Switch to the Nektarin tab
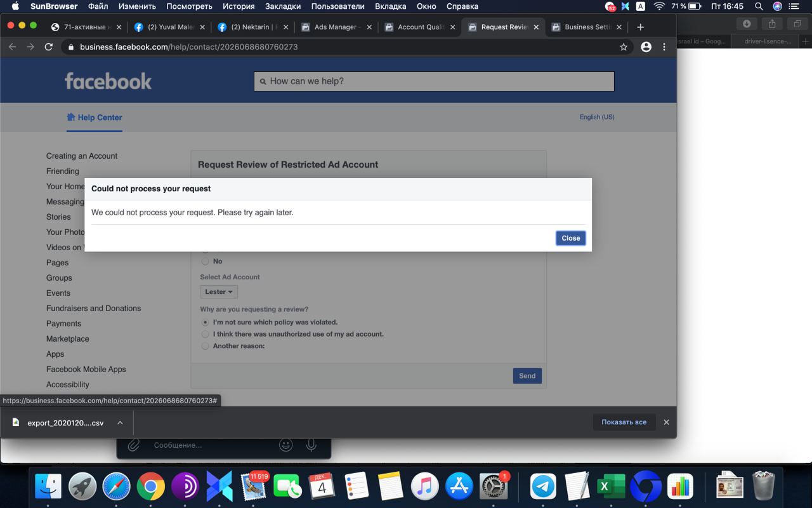Screen dimensions: 812x508 (x=252, y=27)
